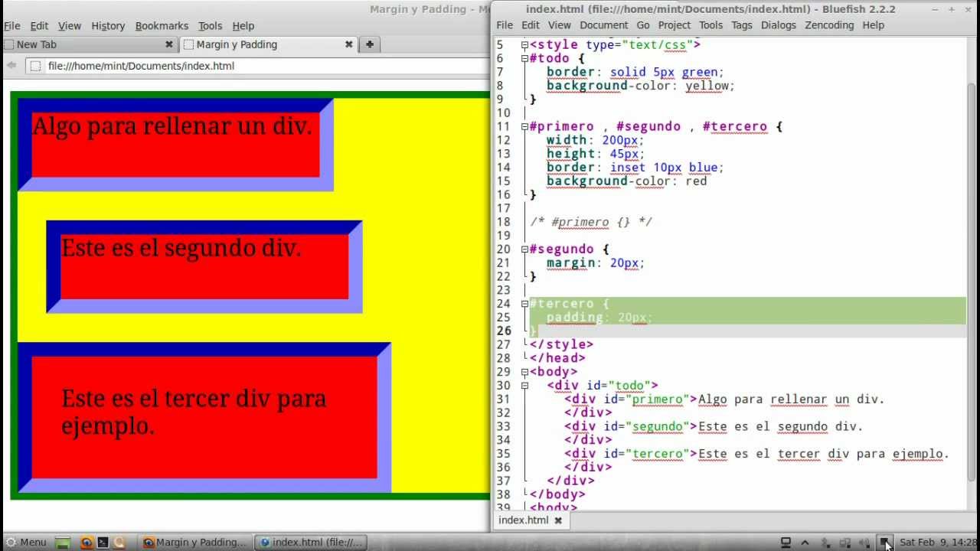Image resolution: width=980 pixels, height=551 pixels.
Task: Open Bluefish Document menu
Action: pyautogui.click(x=603, y=25)
